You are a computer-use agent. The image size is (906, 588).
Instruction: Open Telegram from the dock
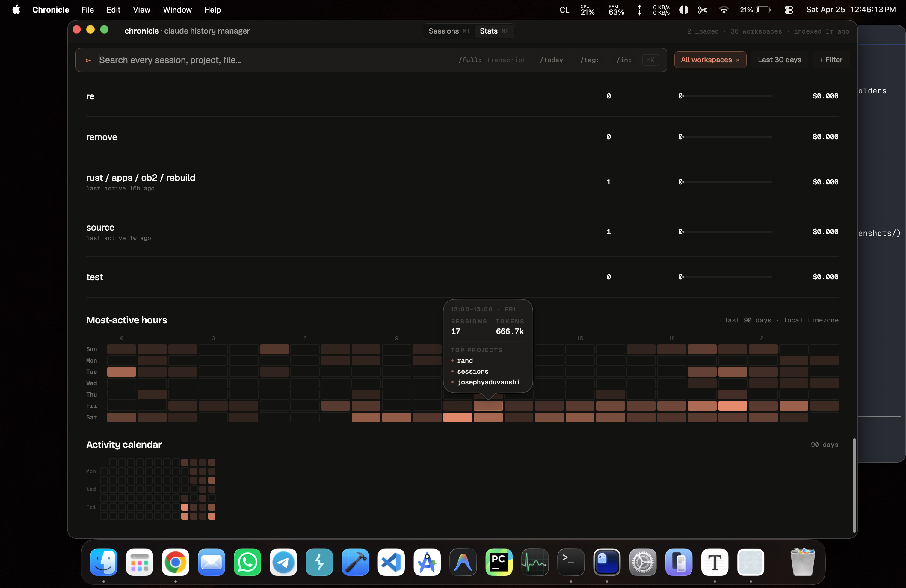coord(283,562)
